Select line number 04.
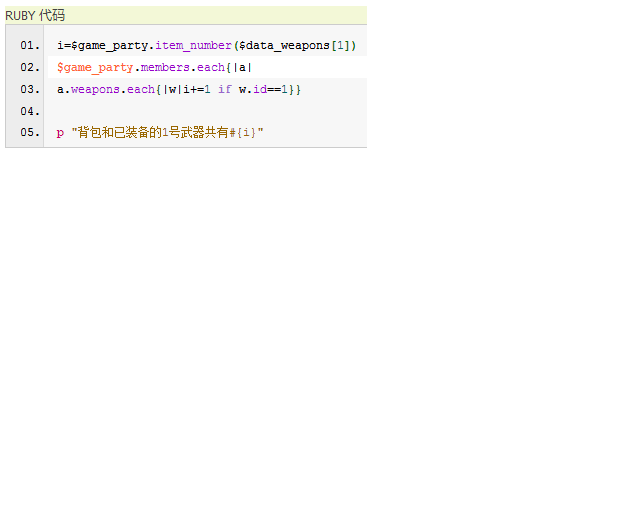Viewport: 635px width, 512px height. click(30, 111)
